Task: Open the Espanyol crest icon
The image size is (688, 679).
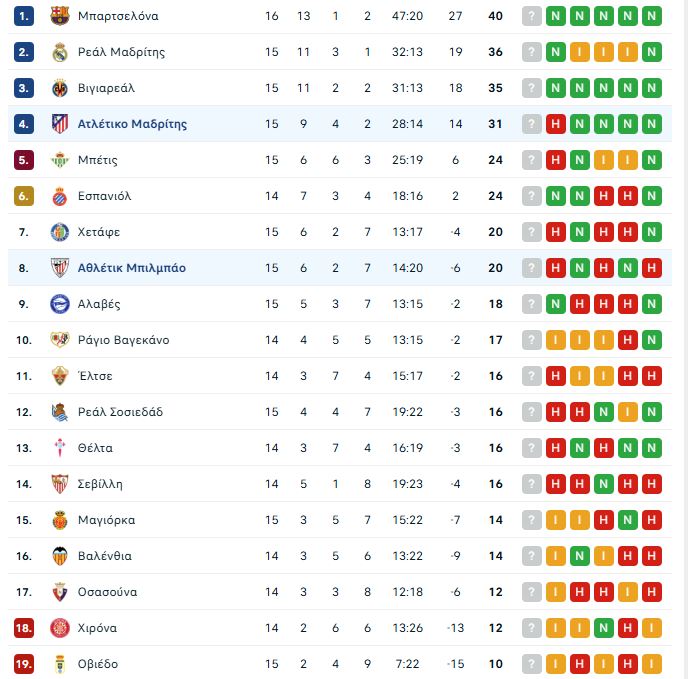Action: (x=59, y=196)
